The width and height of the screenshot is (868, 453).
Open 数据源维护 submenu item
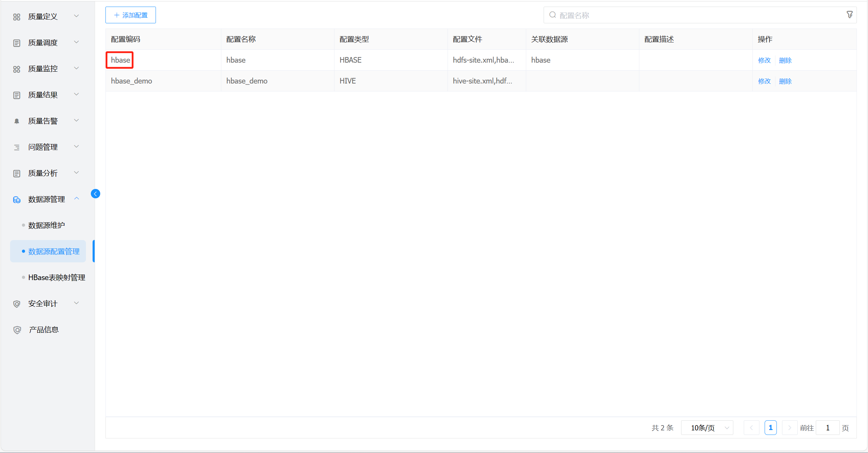47,225
